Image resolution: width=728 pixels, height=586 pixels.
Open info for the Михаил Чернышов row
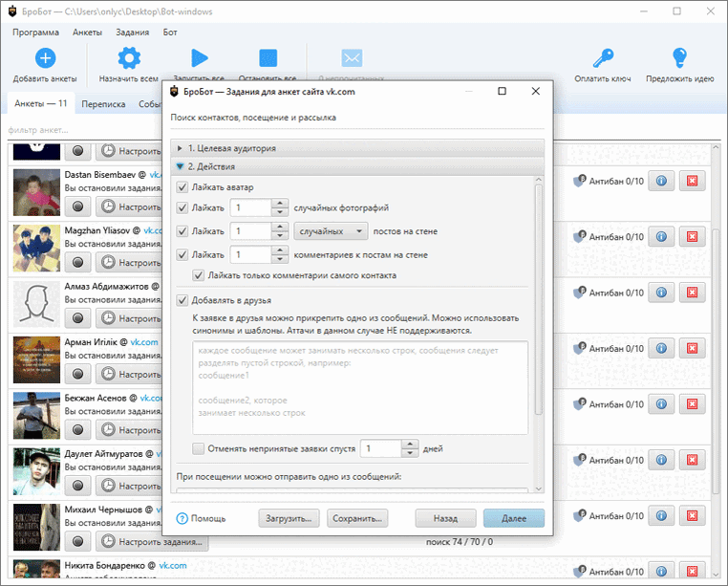point(661,515)
